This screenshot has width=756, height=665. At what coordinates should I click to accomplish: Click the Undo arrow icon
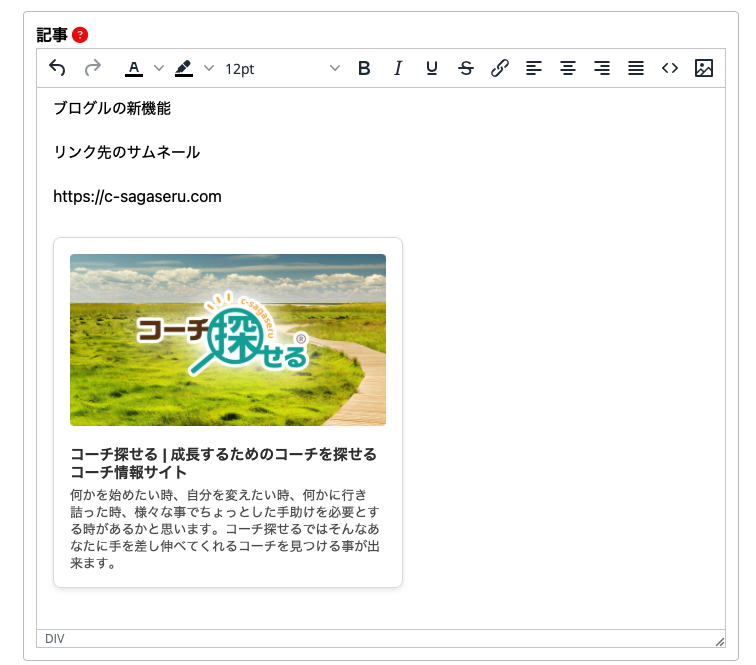click(x=57, y=68)
